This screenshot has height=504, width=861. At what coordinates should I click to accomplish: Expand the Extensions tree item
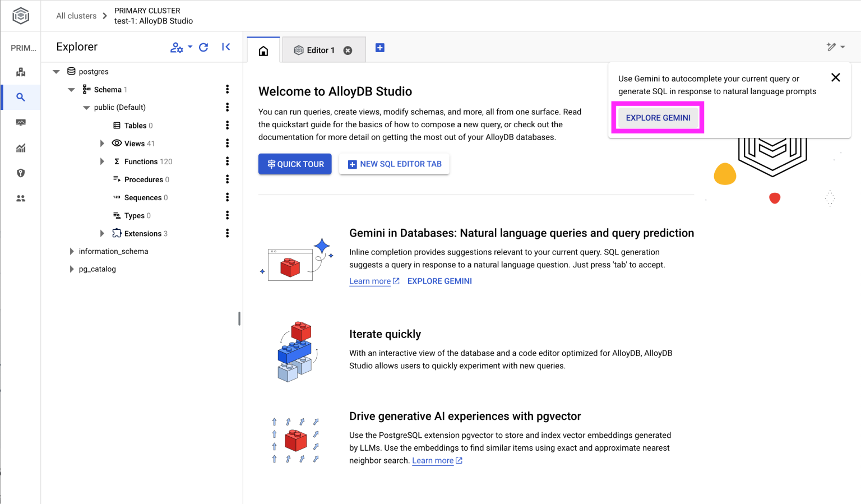[102, 233]
